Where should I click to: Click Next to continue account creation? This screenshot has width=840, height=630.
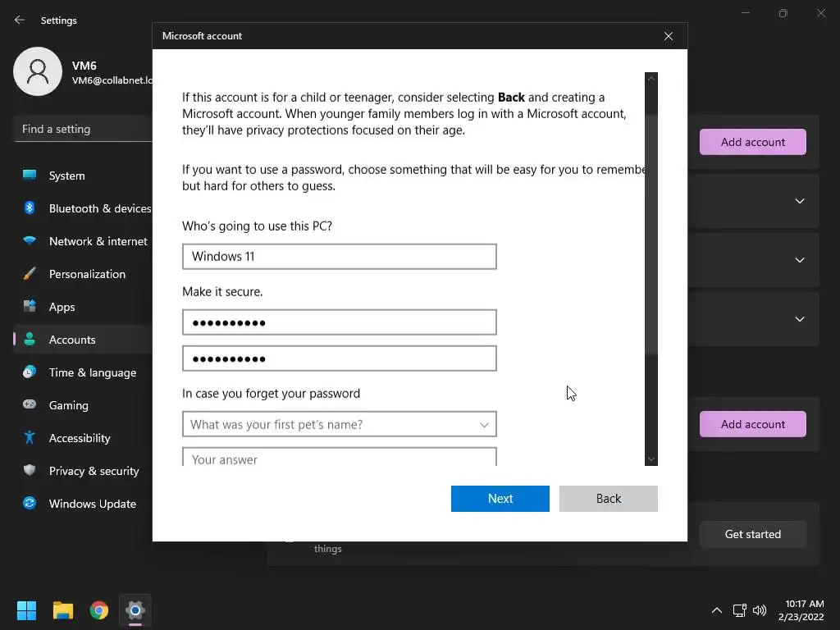coord(500,499)
